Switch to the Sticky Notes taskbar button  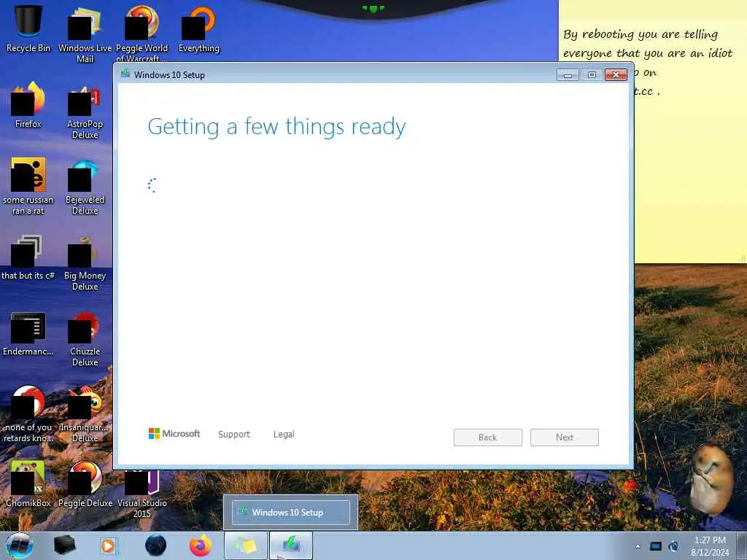pyautogui.click(x=245, y=545)
